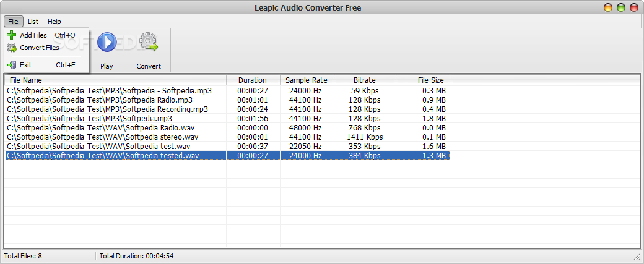Click the green maximize window button
This screenshot has width=644, height=264.
[621, 7]
